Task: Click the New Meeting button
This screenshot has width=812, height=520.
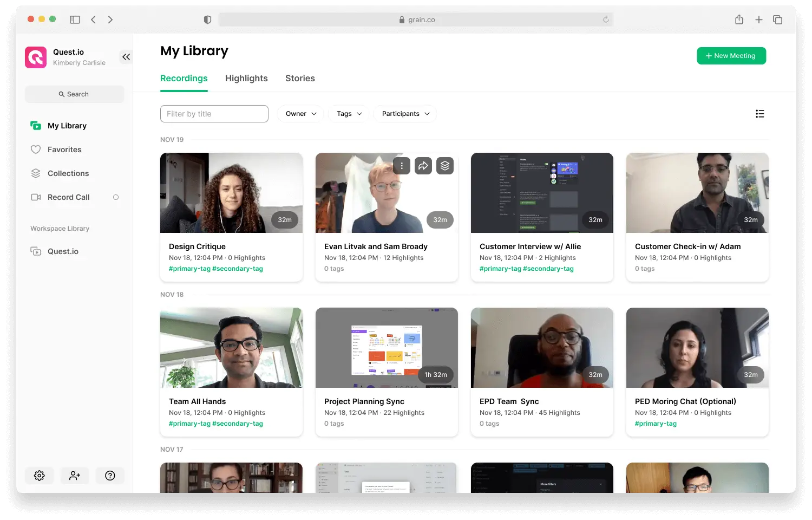Action: point(731,56)
